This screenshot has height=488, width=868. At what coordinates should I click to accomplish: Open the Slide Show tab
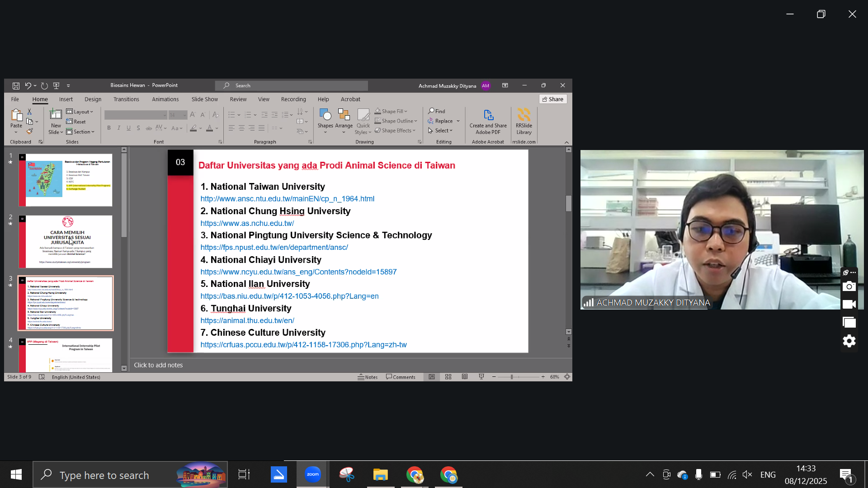point(204,99)
